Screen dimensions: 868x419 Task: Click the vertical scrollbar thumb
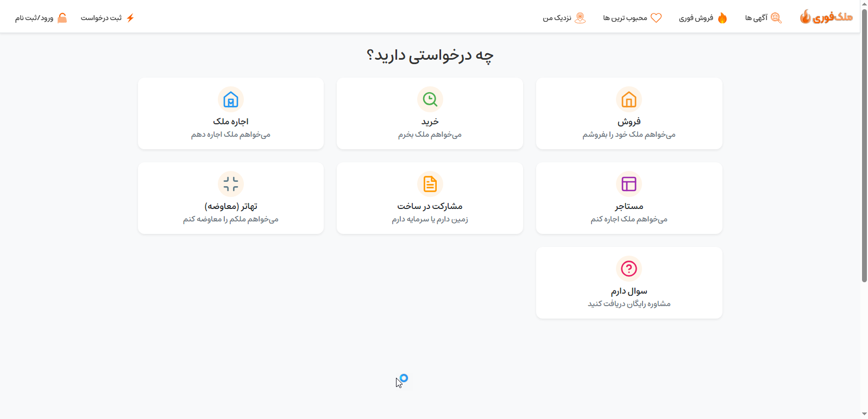pos(864,145)
